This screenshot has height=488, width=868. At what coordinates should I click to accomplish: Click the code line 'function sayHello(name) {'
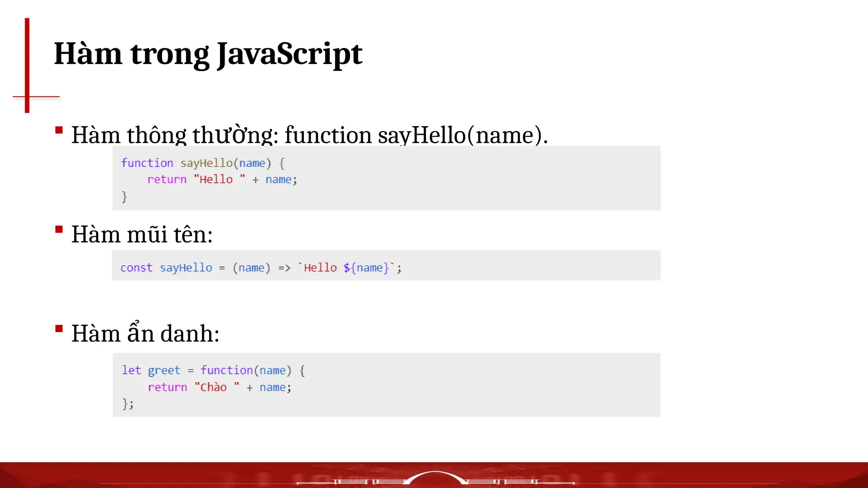coord(203,163)
